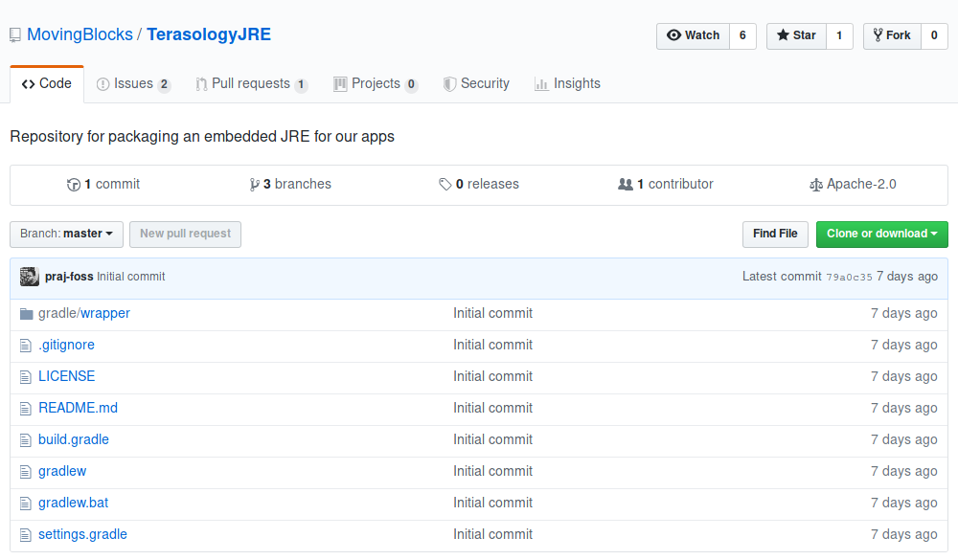Click the commit history clock icon

click(74, 185)
